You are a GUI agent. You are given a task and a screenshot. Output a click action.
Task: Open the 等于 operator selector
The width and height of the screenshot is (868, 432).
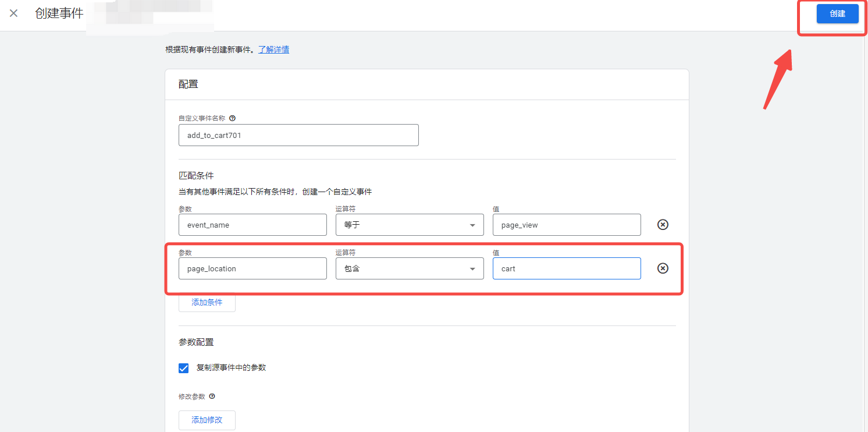[x=410, y=224]
